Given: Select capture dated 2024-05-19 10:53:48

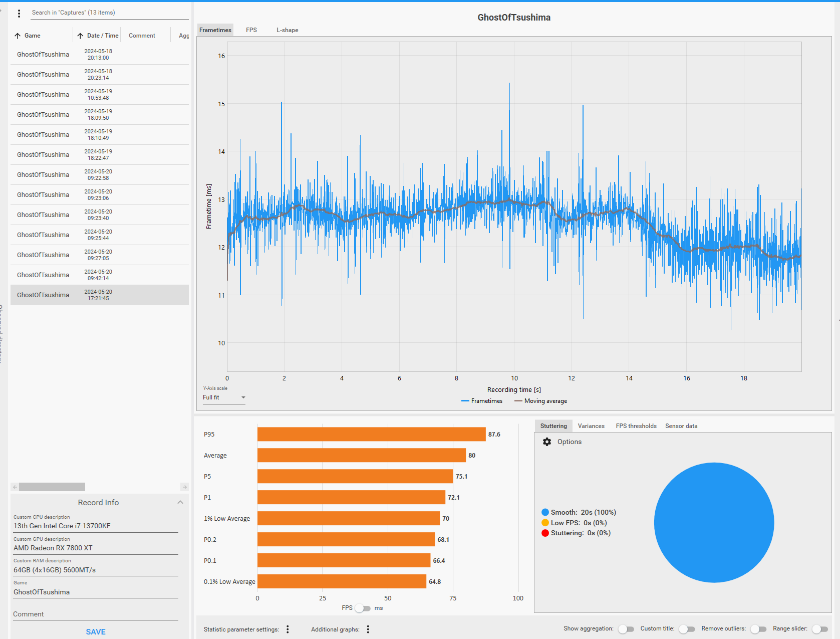Looking at the screenshot, I should 100,95.
